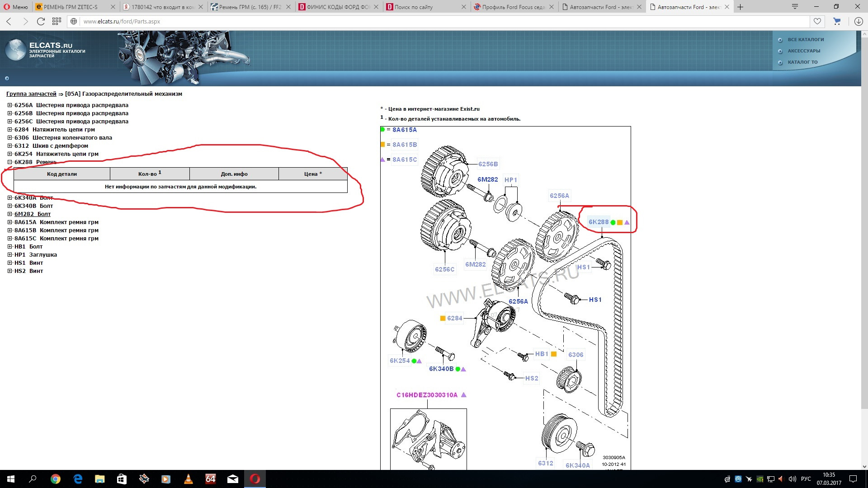Click orange legend marker for 8A615B
Screen dimensions: 868x488
[x=382, y=145]
